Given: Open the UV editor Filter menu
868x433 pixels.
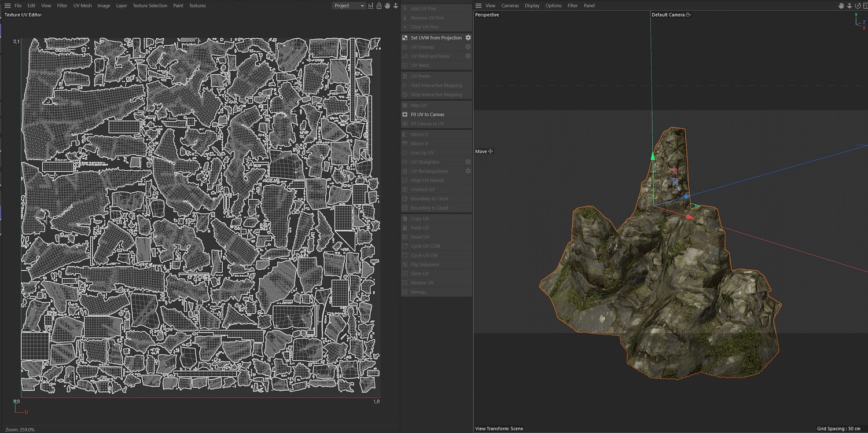Looking at the screenshot, I should [62, 6].
